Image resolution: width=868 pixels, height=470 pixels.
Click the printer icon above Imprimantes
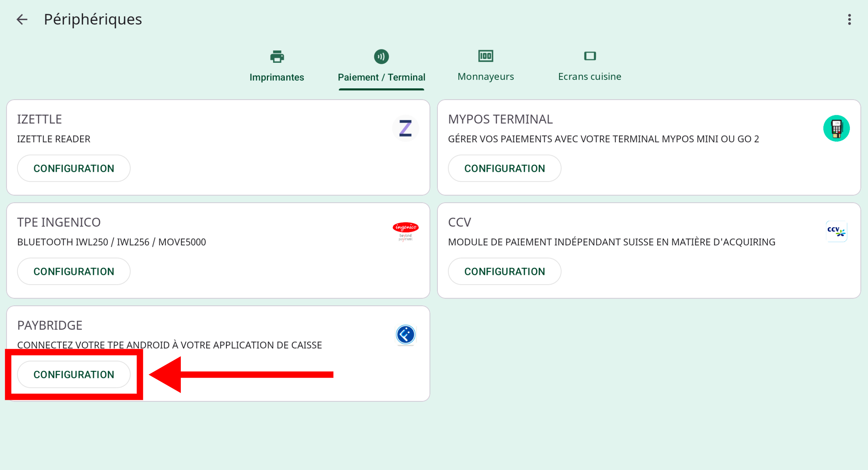(x=277, y=56)
